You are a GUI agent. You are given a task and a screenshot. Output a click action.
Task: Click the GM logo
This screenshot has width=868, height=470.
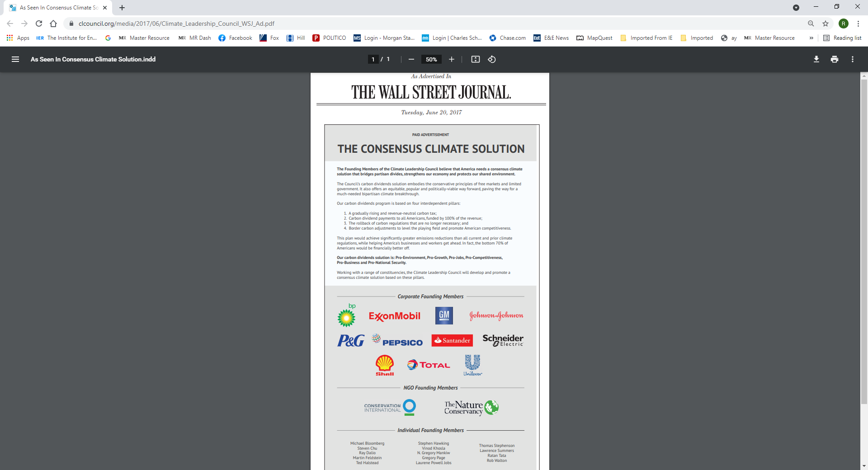(x=444, y=315)
